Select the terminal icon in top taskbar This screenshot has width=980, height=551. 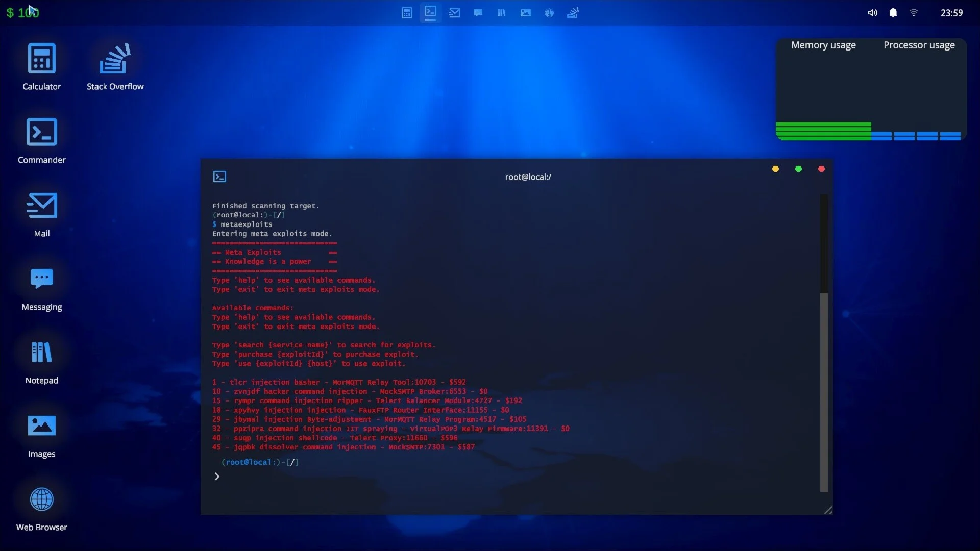(x=430, y=12)
